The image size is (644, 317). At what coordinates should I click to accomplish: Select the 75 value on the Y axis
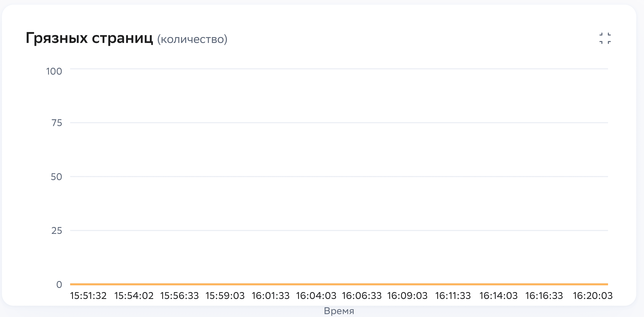pos(57,123)
